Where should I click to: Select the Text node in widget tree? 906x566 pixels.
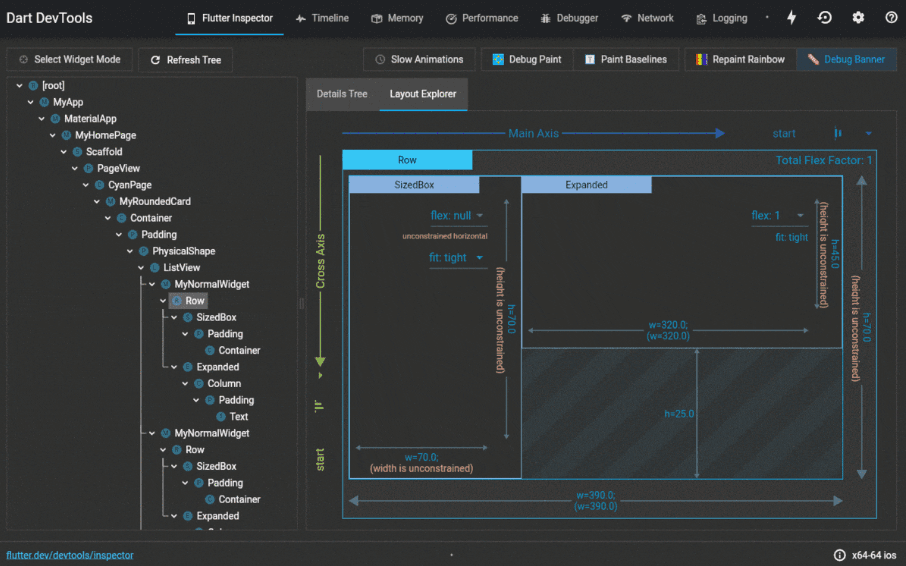pyautogui.click(x=238, y=416)
